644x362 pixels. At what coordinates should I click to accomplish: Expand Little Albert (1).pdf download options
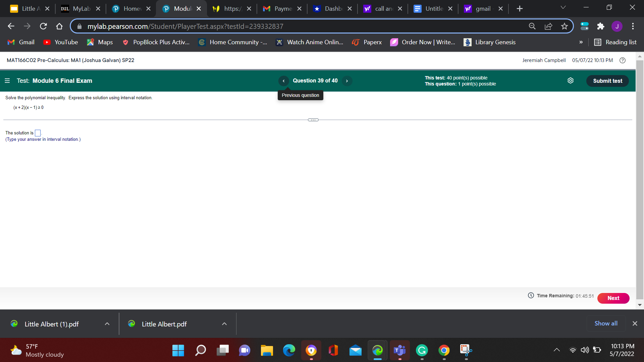(x=107, y=324)
